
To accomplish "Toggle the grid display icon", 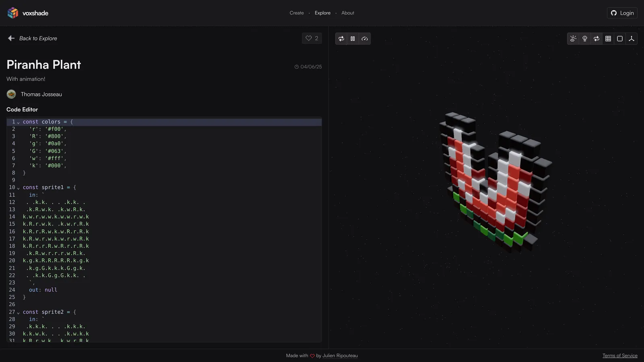I will click(x=608, y=39).
